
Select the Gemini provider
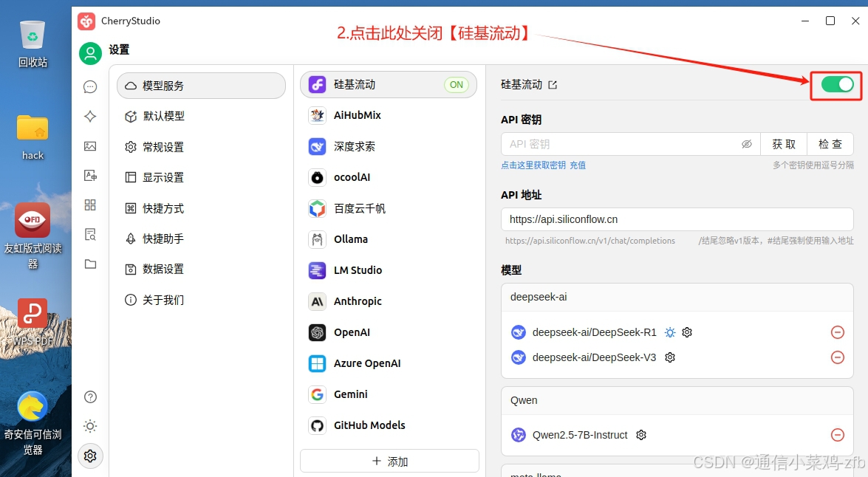(388, 394)
